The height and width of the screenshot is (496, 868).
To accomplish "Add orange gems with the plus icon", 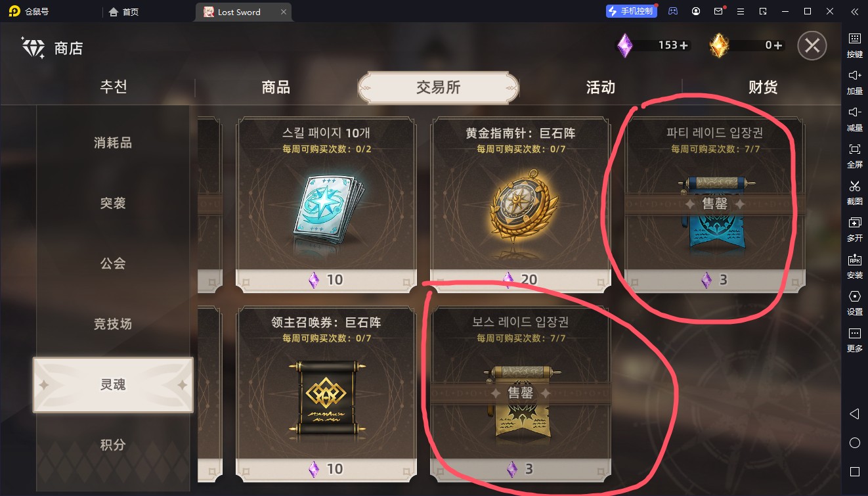I will point(778,45).
